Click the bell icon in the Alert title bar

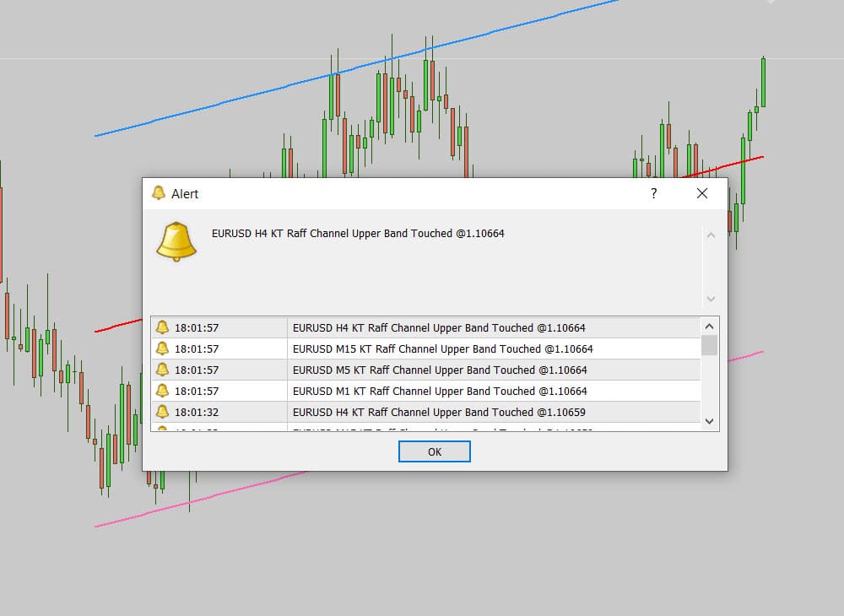159,194
